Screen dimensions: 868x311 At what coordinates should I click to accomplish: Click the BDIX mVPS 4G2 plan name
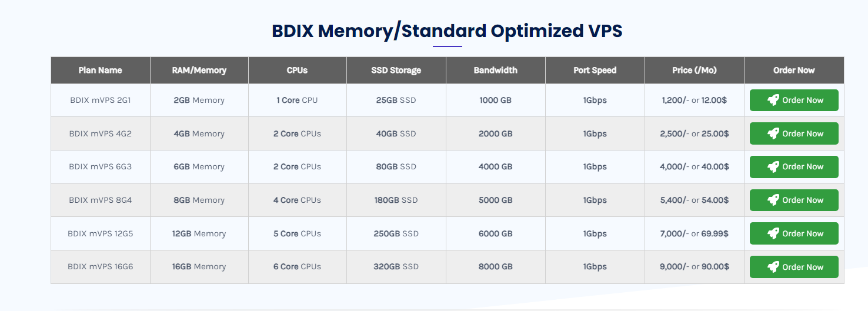click(x=100, y=134)
